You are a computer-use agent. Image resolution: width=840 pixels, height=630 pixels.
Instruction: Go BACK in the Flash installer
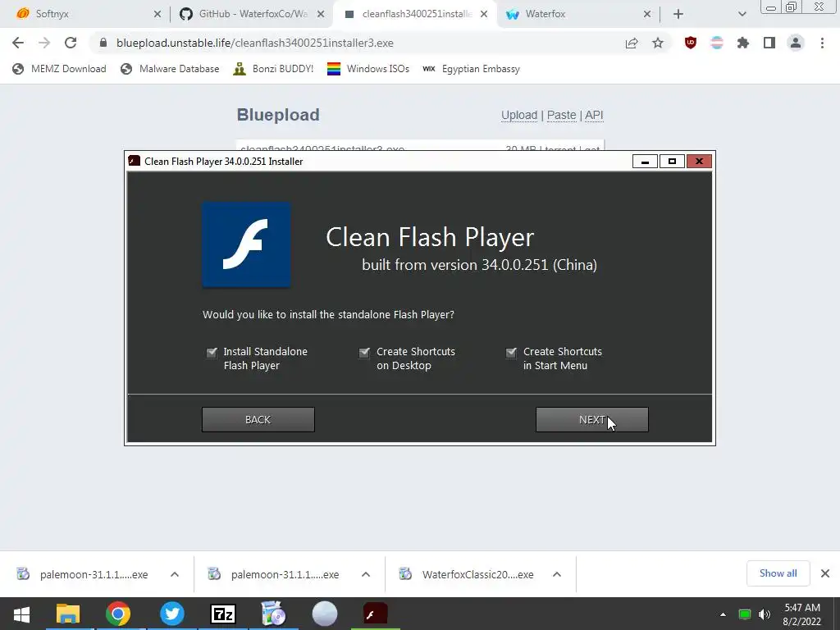pyautogui.click(x=258, y=419)
